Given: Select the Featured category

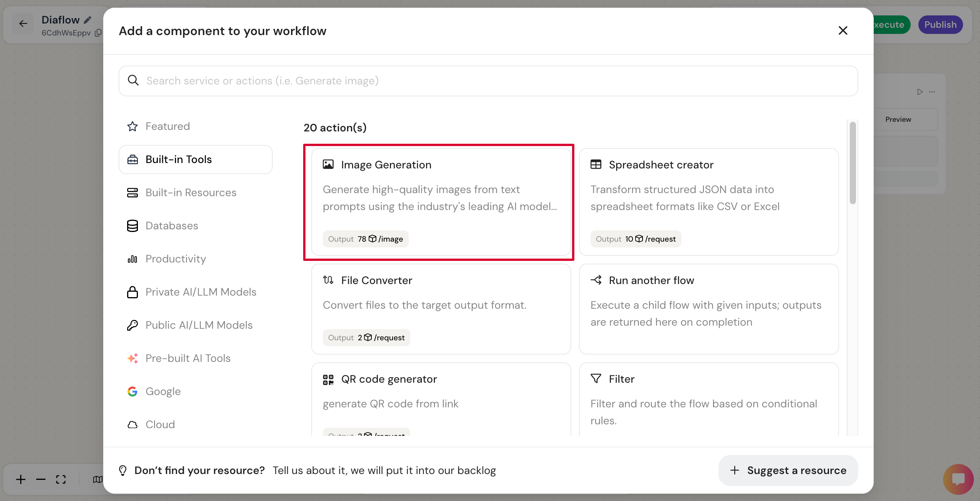Looking at the screenshot, I should pos(168,126).
